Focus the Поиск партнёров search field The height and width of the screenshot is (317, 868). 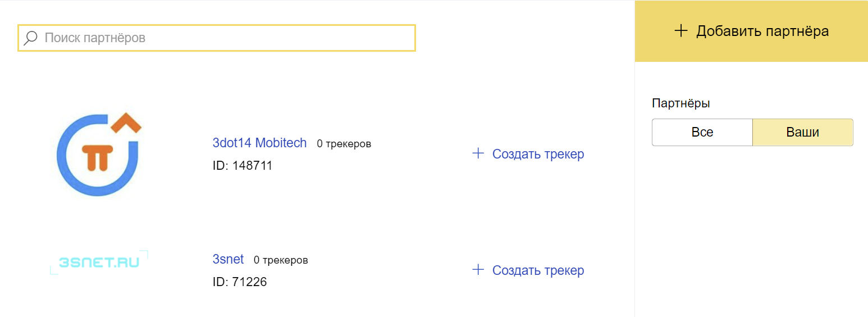tap(225, 38)
